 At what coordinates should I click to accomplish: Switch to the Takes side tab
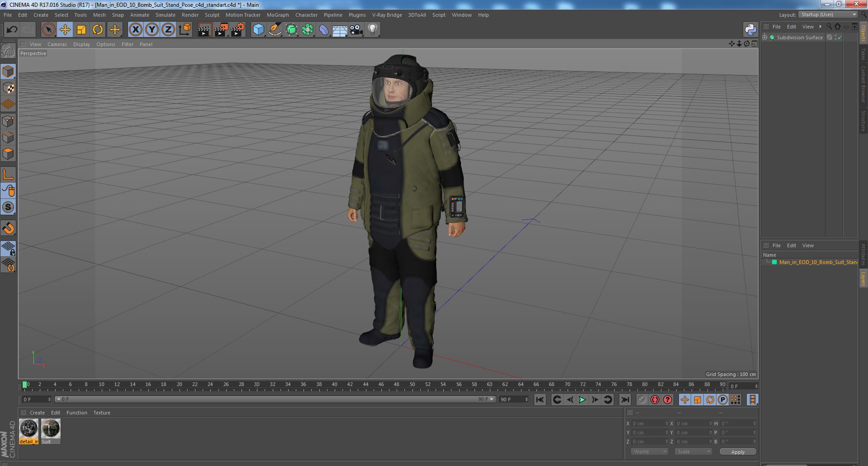863,54
